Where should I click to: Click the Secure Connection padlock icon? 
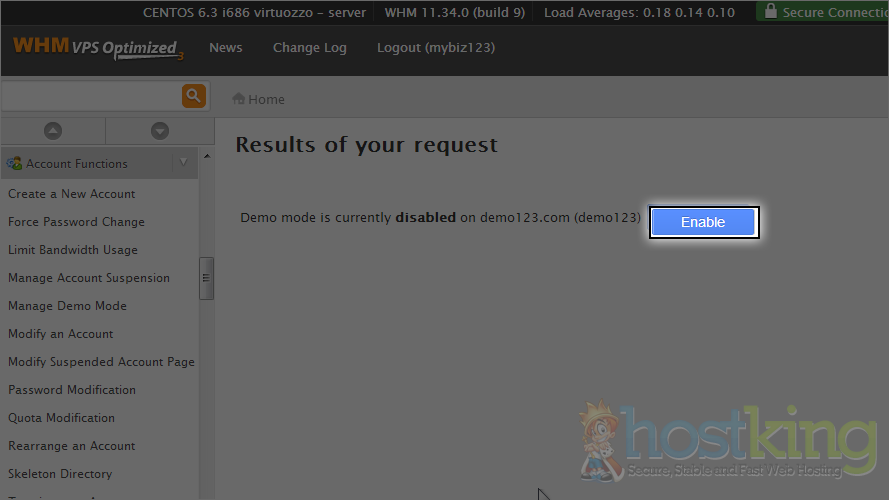click(x=771, y=11)
